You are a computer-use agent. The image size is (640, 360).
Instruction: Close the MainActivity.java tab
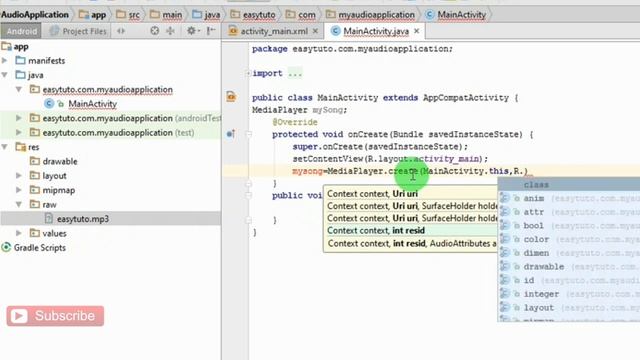pos(416,31)
